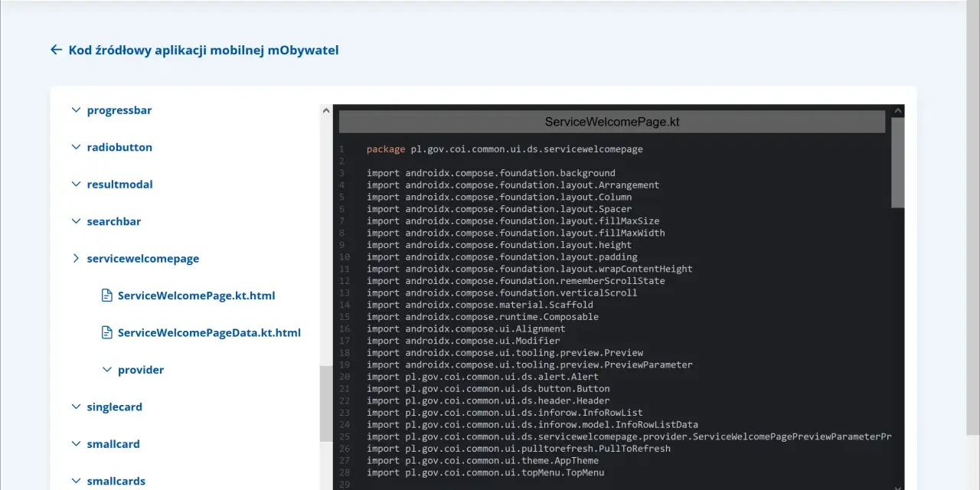Viewport: 980px width, 490px height.
Task: Expand the smallcards folder chevron
Action: [x=76, y=481]
